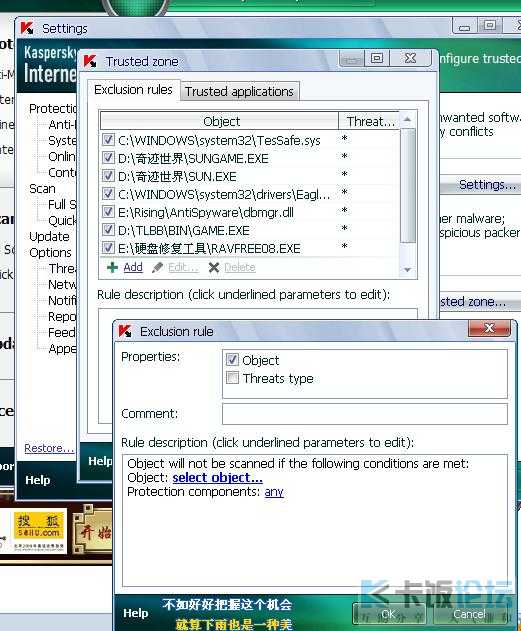This screenshot has height=631, width=521.
Task: Select Protection in the Settings tree
Action: 53,109
